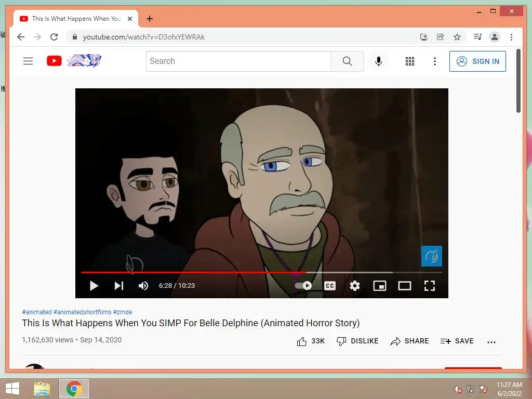Image resolution: width=532 pixels, height=399 pixels.
Task: SAVE the video to a playlist
Action: [x=457, y=341]
